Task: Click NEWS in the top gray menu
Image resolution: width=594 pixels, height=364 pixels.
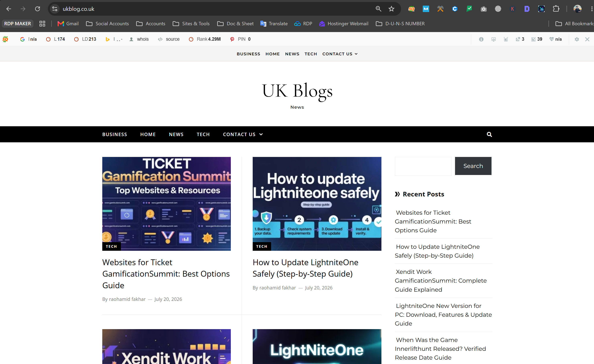Action: [x=292, y=54]
